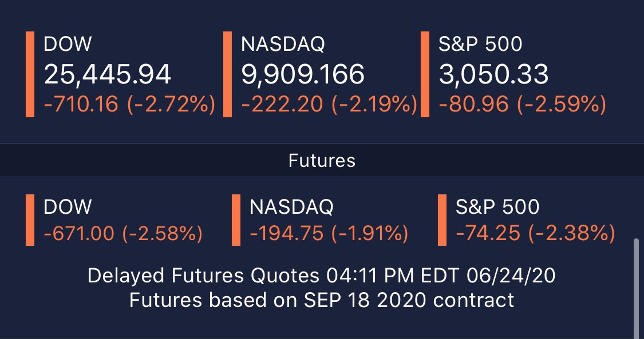Viewport: 644px width, 339px height.
Task: Open NASDAQ futures label
Action: [291, 206]
